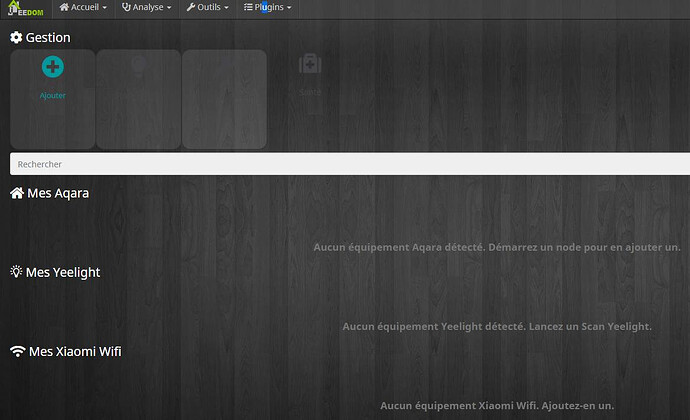Click the 'Aucun équipement Yeelight détecté' message
This screenshot has width=690, height=420.
coord(497,327)
